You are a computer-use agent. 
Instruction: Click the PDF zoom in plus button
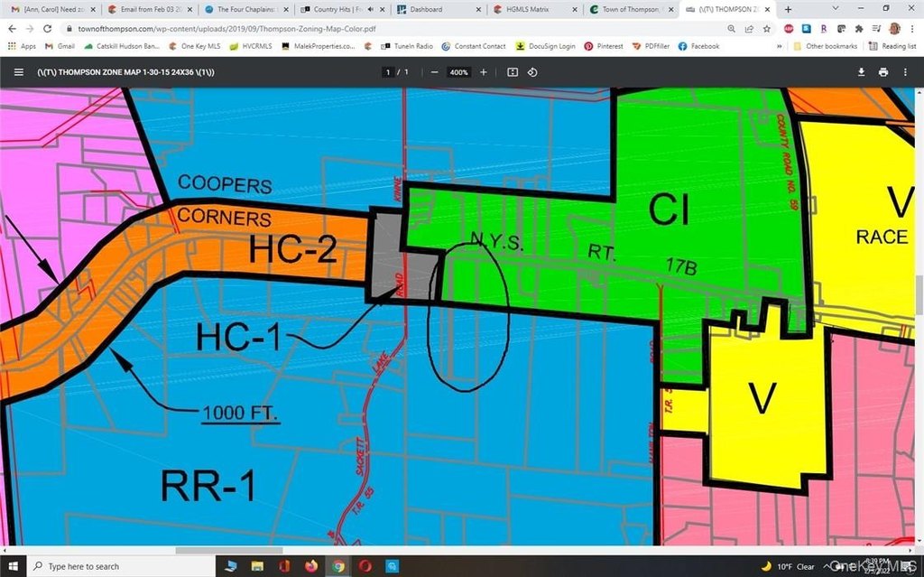[x=484, y=72]
